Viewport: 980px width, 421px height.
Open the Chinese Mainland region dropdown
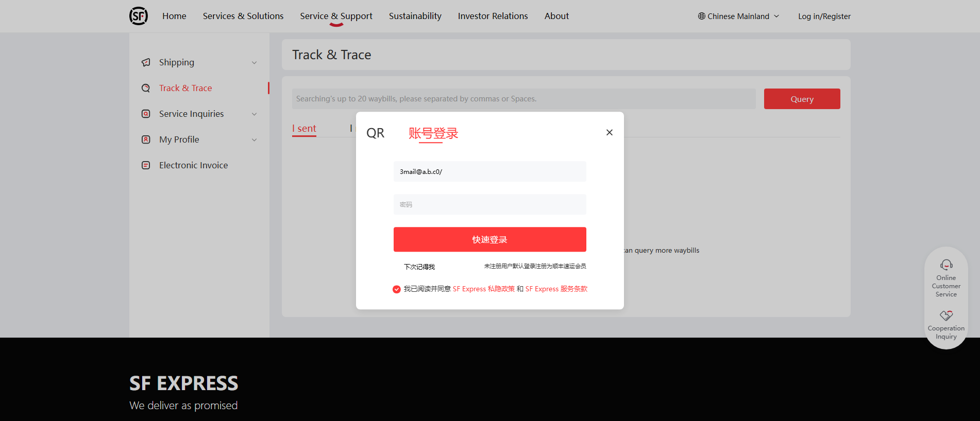(738, 16)
